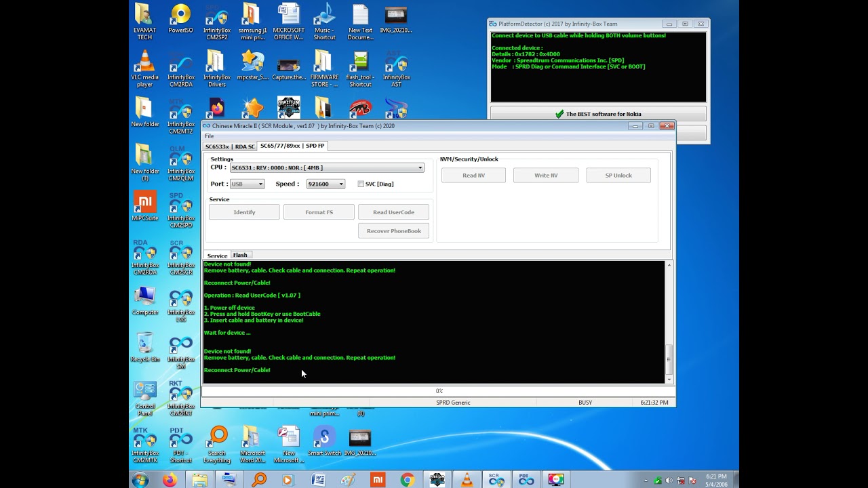868x488 pixels.
Task: Launch InfinityBox LGS desktop shortcut
Action: click(180, 304)
